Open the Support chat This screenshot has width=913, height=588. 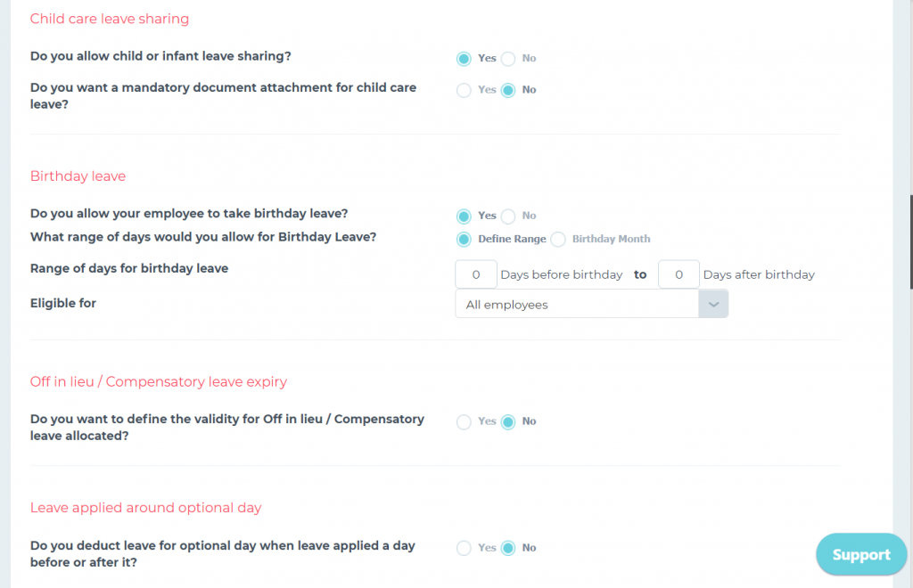click(860, 554)
